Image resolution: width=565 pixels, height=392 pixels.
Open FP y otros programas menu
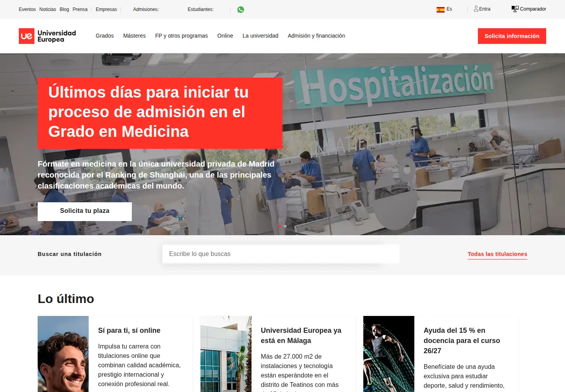pos(182,36)
